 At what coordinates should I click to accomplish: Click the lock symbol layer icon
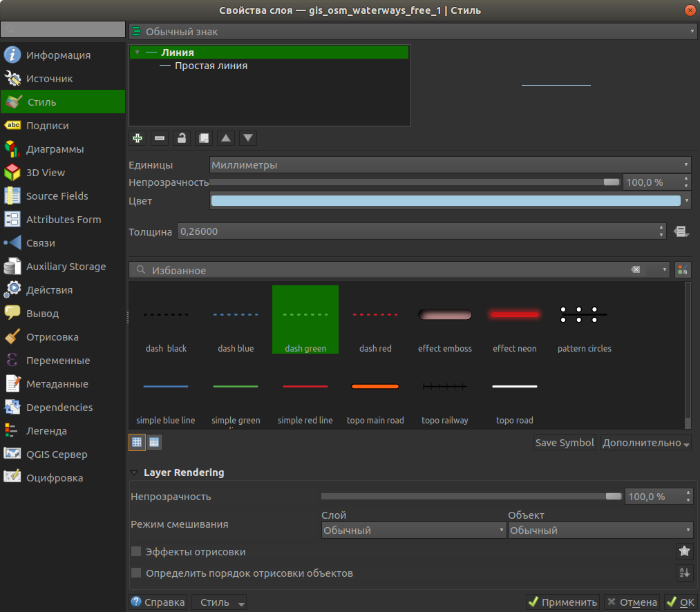[x=182, y=138]
